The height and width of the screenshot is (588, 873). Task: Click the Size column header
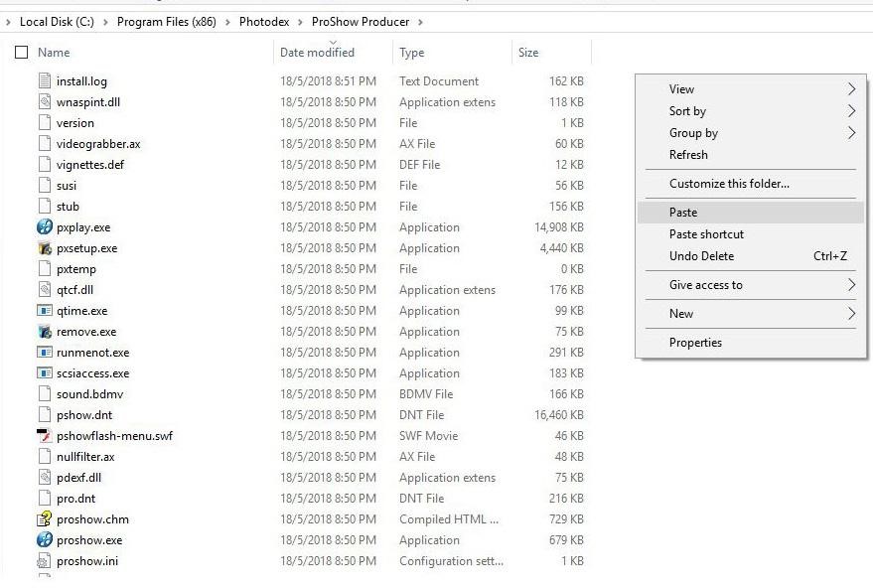[528, 53]
